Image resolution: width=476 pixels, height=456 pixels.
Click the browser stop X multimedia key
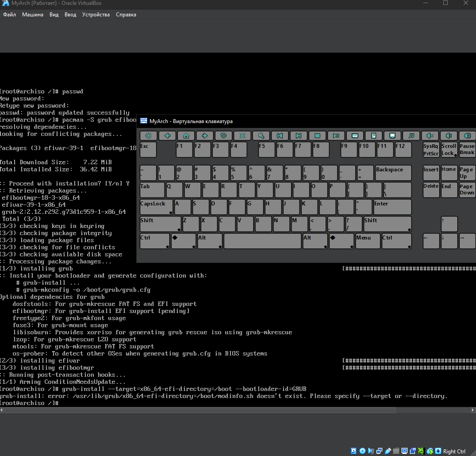coord(242,135)
